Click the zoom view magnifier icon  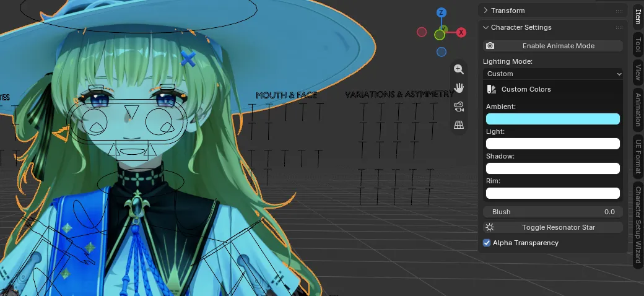[x=459, y=69]
